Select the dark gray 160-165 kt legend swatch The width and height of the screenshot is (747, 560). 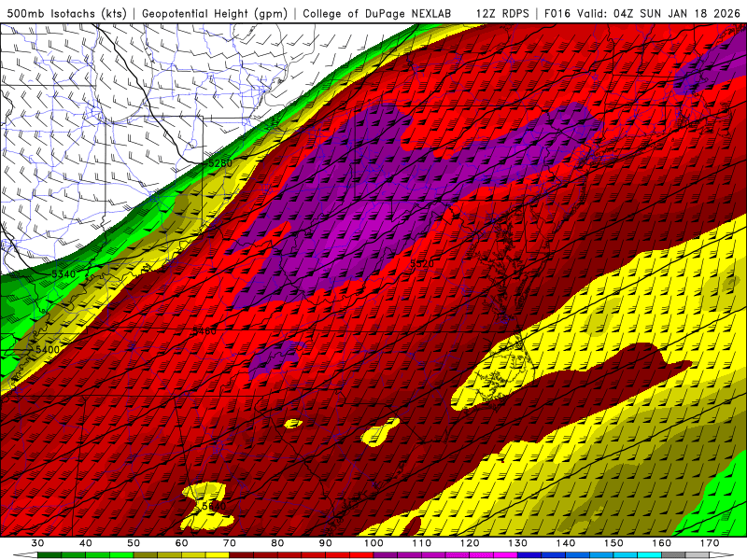pos(673,555)
